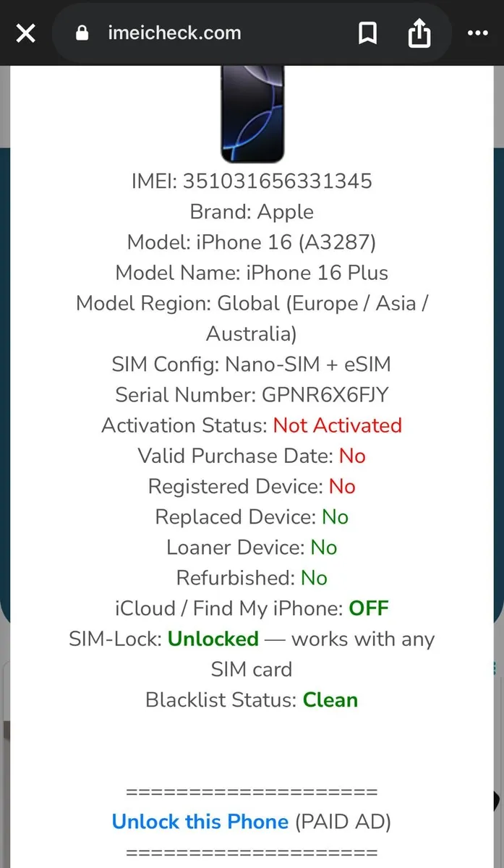Open the Unlock this Phone link
The image size is (504, 868).
[200, 822]
